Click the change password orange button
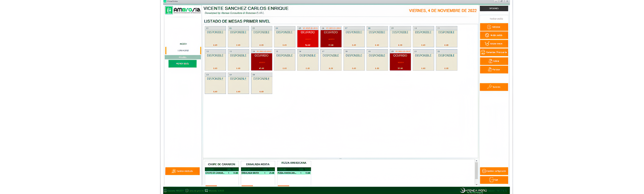 click(494, 171)
